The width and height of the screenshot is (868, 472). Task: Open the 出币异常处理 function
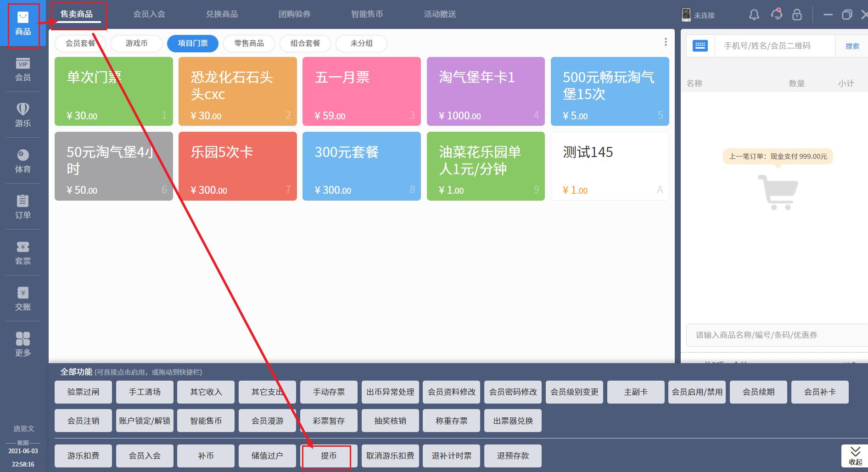coord(390,392)
